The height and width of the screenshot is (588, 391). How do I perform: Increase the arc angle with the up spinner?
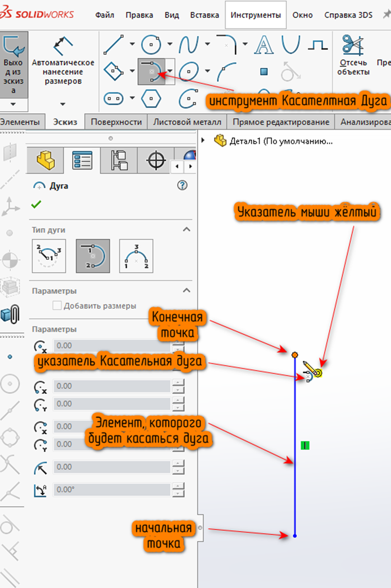pos(179,486)
